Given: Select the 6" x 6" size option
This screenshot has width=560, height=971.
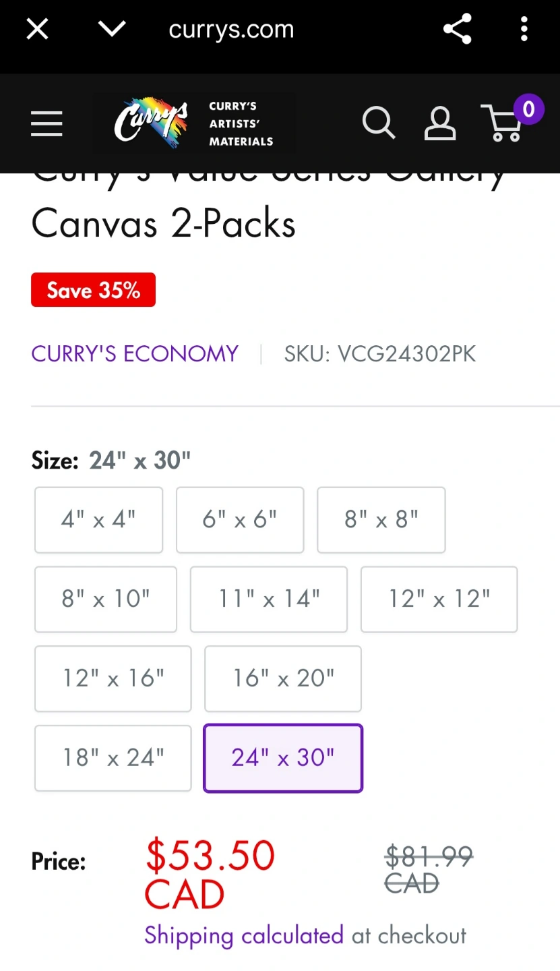Looking at the screenshot, I should [240, 520].
